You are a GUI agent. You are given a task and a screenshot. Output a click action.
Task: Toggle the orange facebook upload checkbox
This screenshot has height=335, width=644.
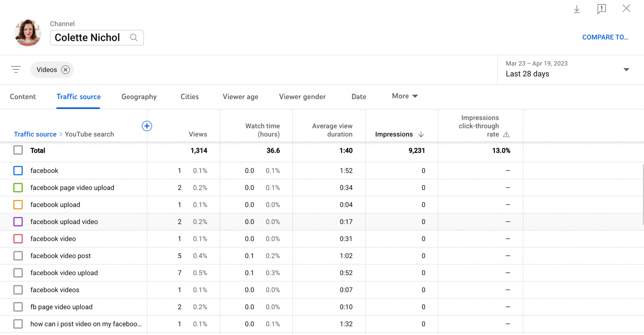[18, 205]
